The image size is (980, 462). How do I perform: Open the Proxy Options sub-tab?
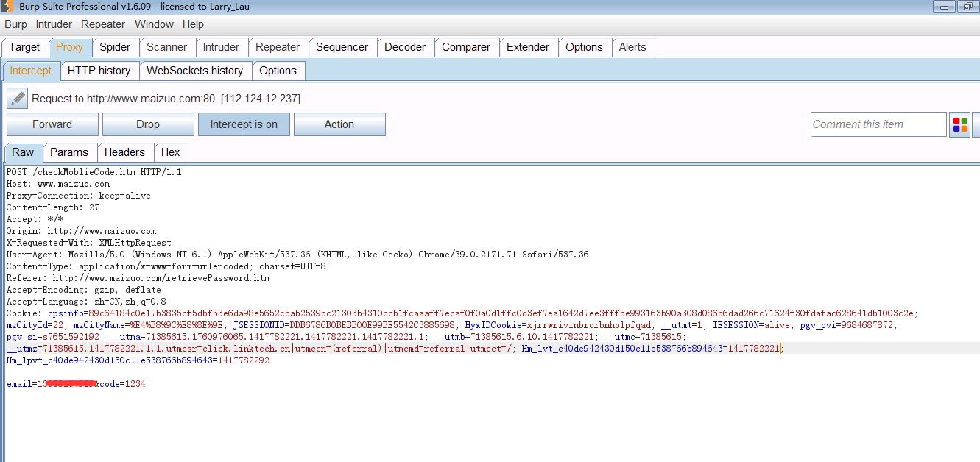[x=278, y=71]
